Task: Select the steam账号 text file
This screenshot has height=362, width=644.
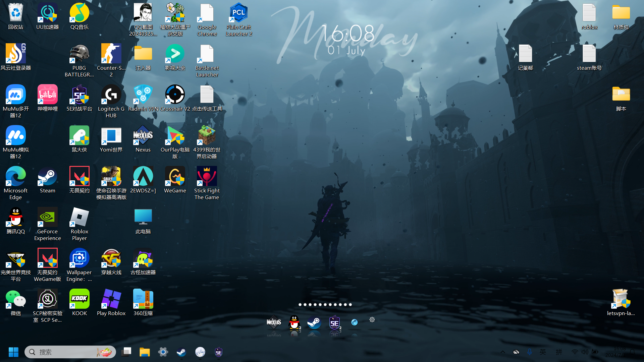Action: click(589, 57)
